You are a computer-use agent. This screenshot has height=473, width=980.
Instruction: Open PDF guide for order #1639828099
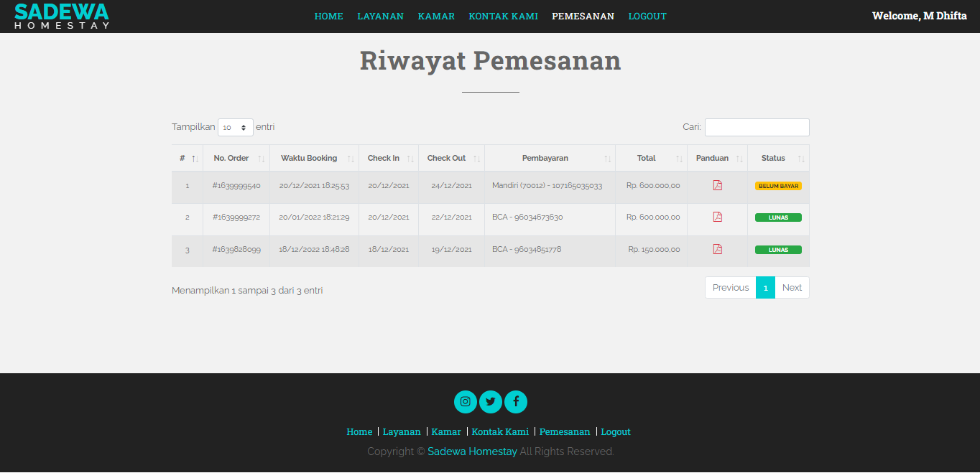click(717, 249)
